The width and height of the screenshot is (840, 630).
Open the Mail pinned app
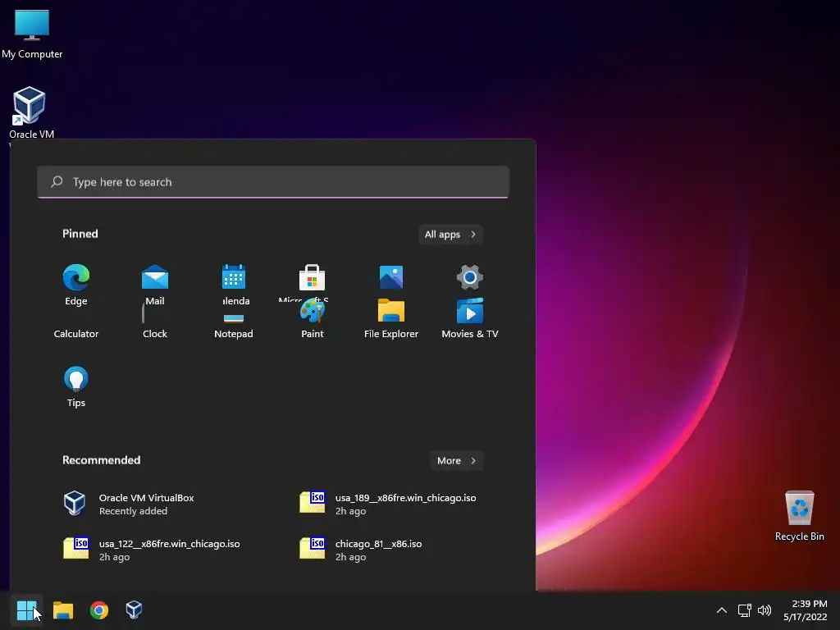click(155, 285)
